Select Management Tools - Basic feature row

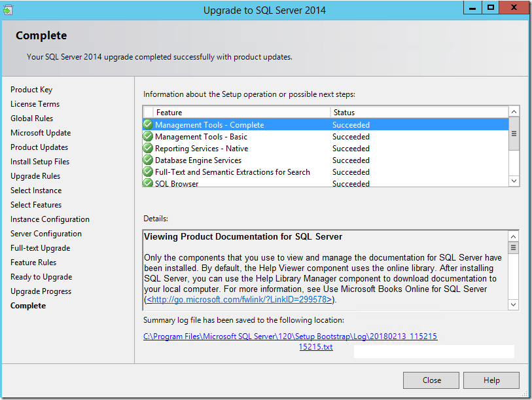(326, 137)
